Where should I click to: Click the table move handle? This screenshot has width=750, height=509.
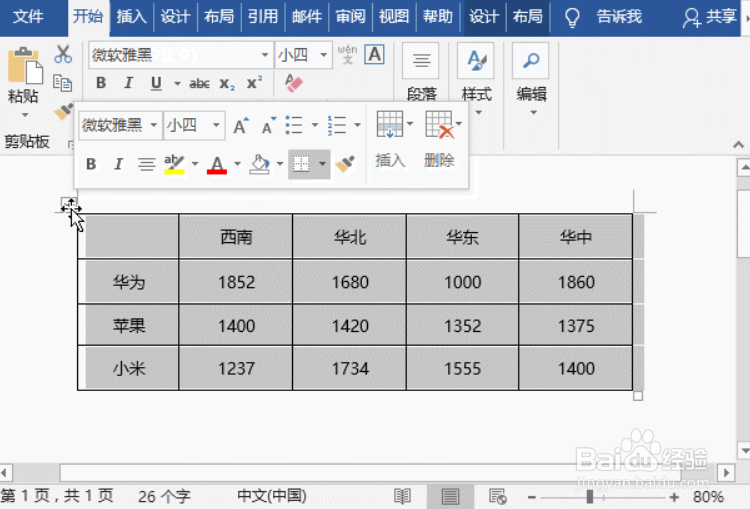pos(70,206)
